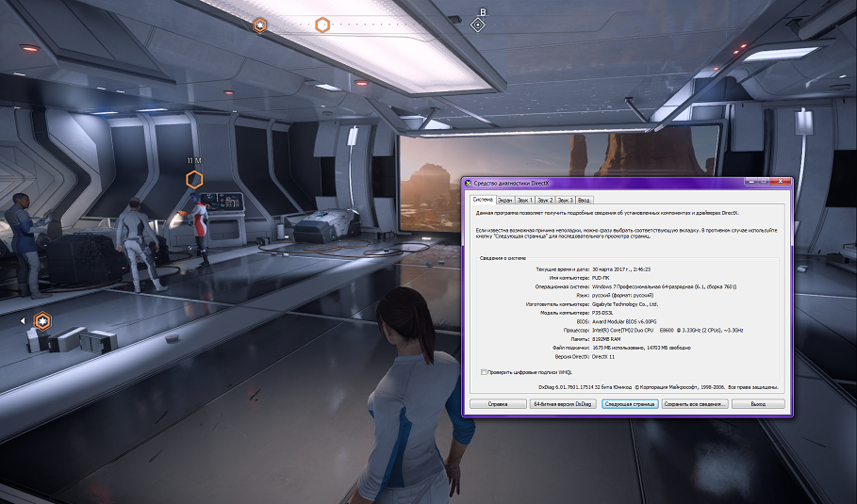
Task: Click the hexagon waypoint labeled 11 M
Action: 194,179
